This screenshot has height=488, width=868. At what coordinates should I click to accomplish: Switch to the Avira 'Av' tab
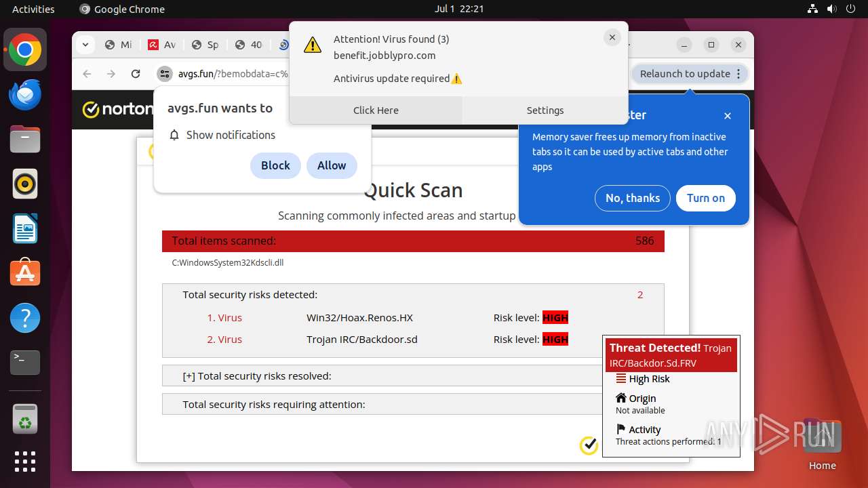pos(162,45)
